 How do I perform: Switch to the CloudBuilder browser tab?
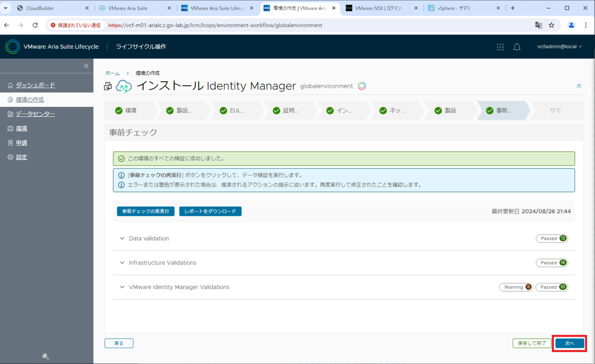coord(53,8)
